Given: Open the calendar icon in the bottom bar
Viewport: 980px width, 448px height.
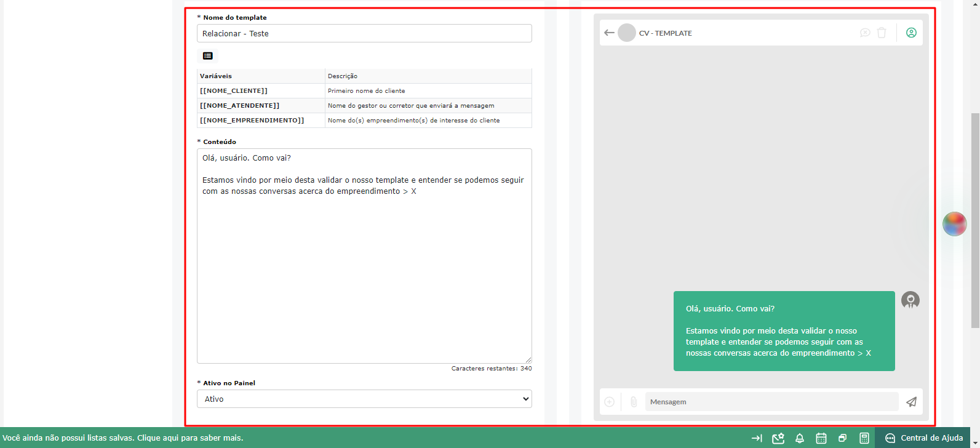Looking at the screenshot, I should (821, 438).
